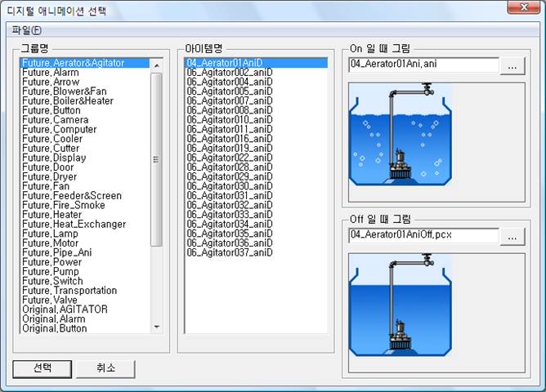Select group Original.Button
The width and height of the screenshot is (546, 392).
[85, 328]
